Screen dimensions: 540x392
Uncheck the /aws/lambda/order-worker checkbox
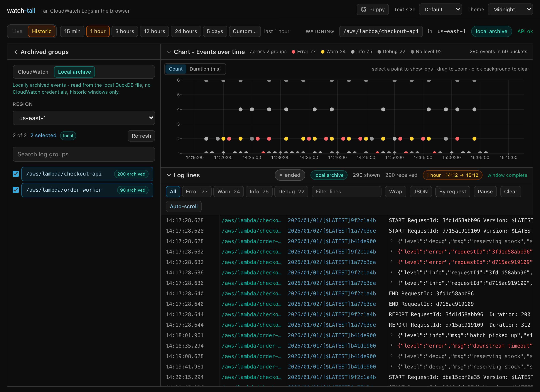[x=16, y=190]
